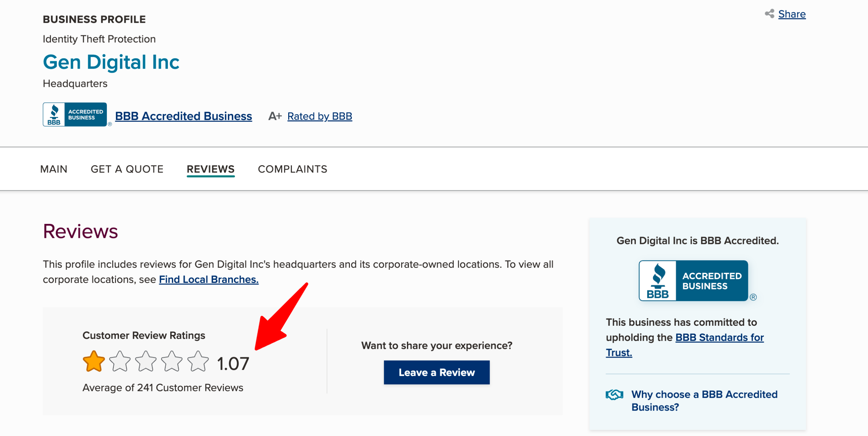Follow the Find Local Branches link
The width and height of the screenshot is (868, 436).
pos(209,279)
